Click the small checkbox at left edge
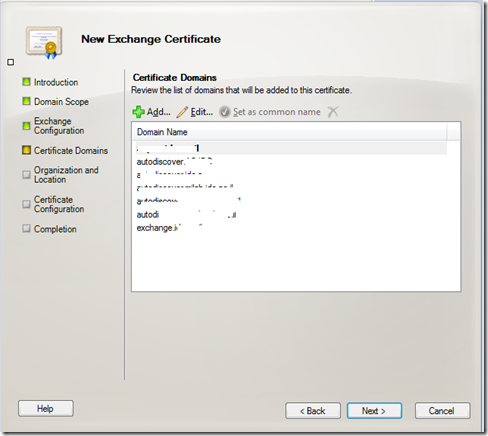 pos(11,62)
